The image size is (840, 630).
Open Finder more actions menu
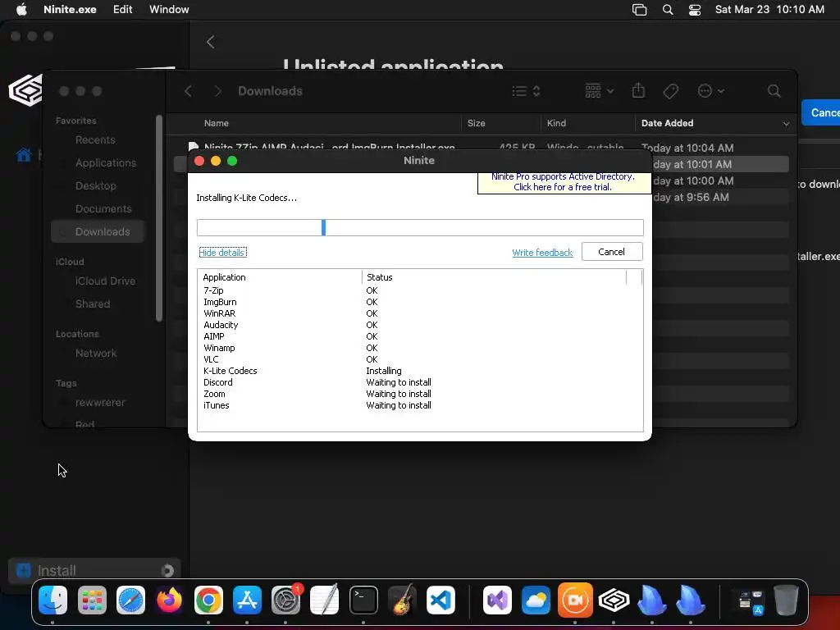711,91
